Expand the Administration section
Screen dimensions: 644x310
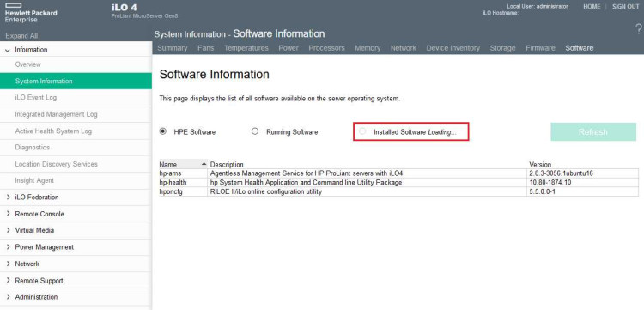click(x=8, y=297)
